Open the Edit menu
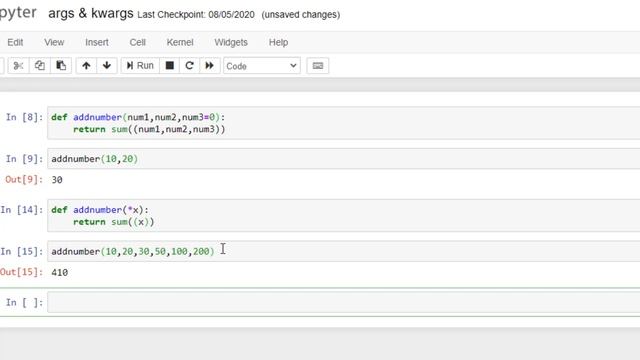Screen dimensions: 640x360 click(x=15, y=42)
